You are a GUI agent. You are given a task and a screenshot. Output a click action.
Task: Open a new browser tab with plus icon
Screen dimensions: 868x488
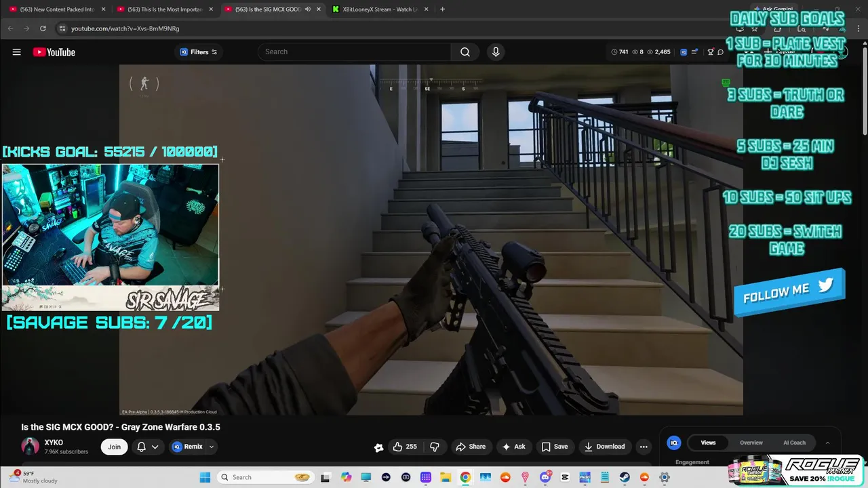(x=442, y=9)
